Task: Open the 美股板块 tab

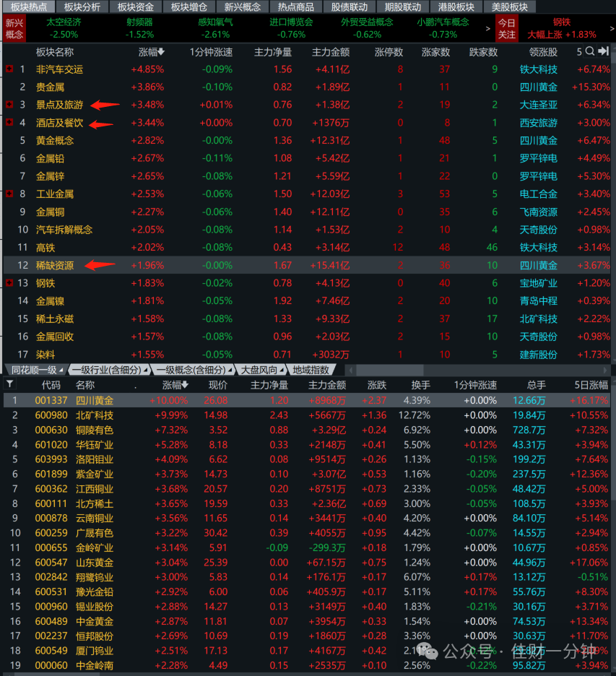Action: click(x=510, y=7)
